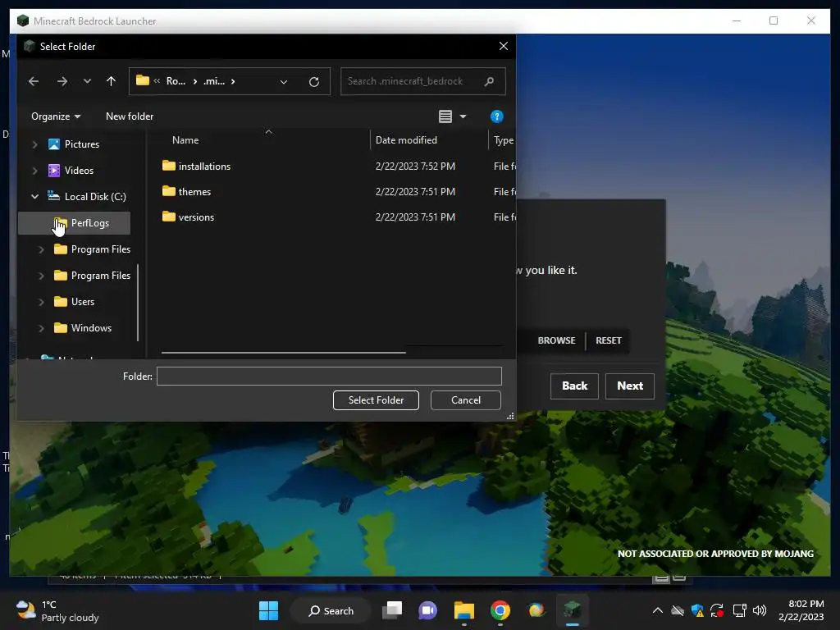
Task: Confirm with Select Folder button
Action: click(376, 400)
